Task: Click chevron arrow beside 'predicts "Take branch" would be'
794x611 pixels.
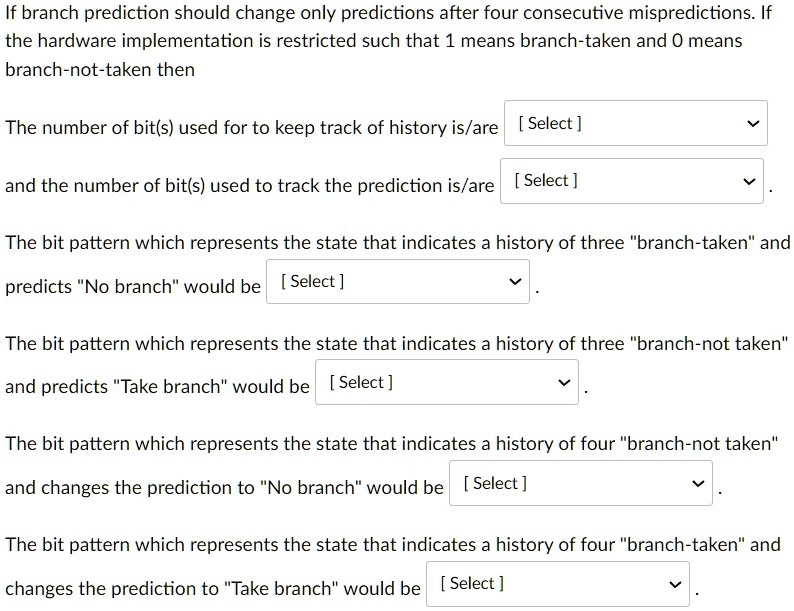Action: click(564, 383)
